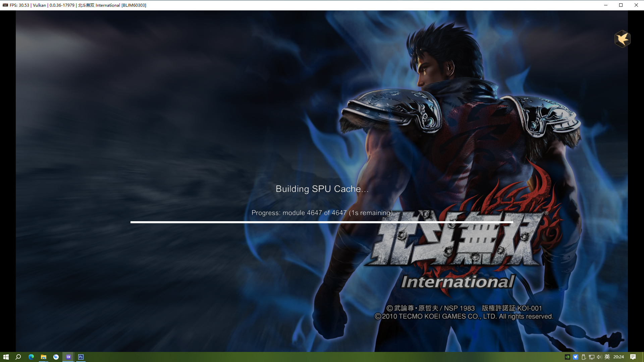Open the blue circular arrow taskbar app
The width and height of the screenshot is (644, 362).
point(56,357)
